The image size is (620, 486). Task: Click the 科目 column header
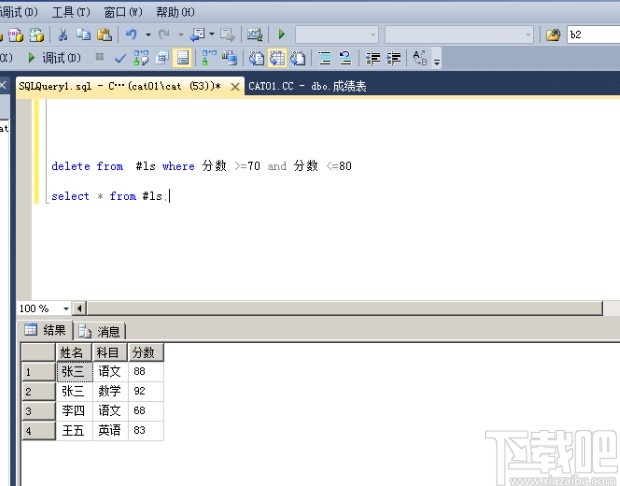point(110,353)
